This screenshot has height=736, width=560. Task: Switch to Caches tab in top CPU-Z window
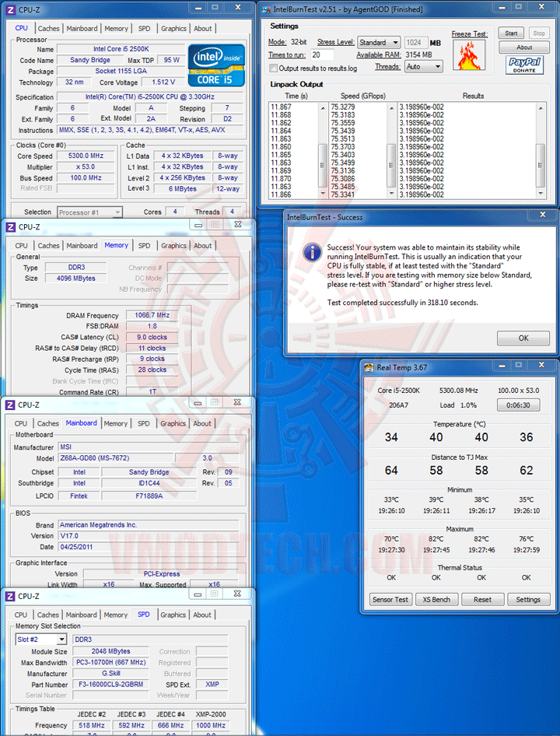49,29
